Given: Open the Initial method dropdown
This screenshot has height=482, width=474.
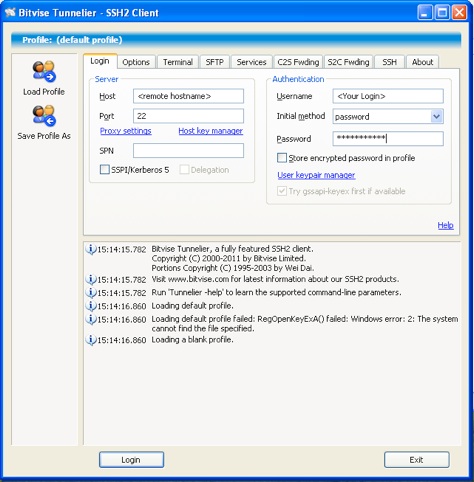Looking at the screenshot, I should coord(436,116).
